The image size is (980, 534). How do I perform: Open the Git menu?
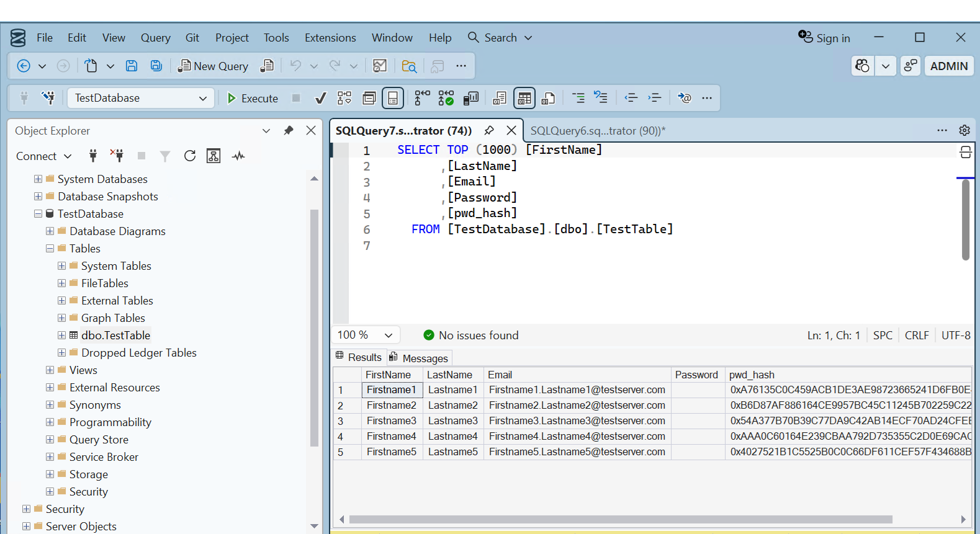click(192, 38)
